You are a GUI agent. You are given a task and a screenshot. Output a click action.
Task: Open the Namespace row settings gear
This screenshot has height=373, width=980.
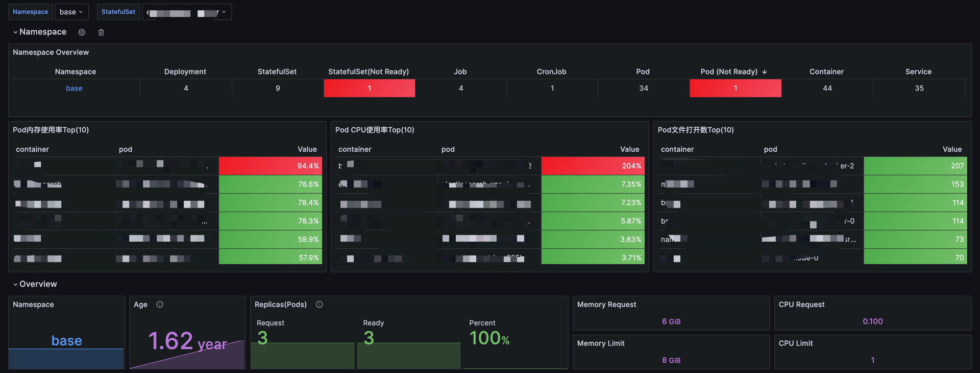[82, 32]
